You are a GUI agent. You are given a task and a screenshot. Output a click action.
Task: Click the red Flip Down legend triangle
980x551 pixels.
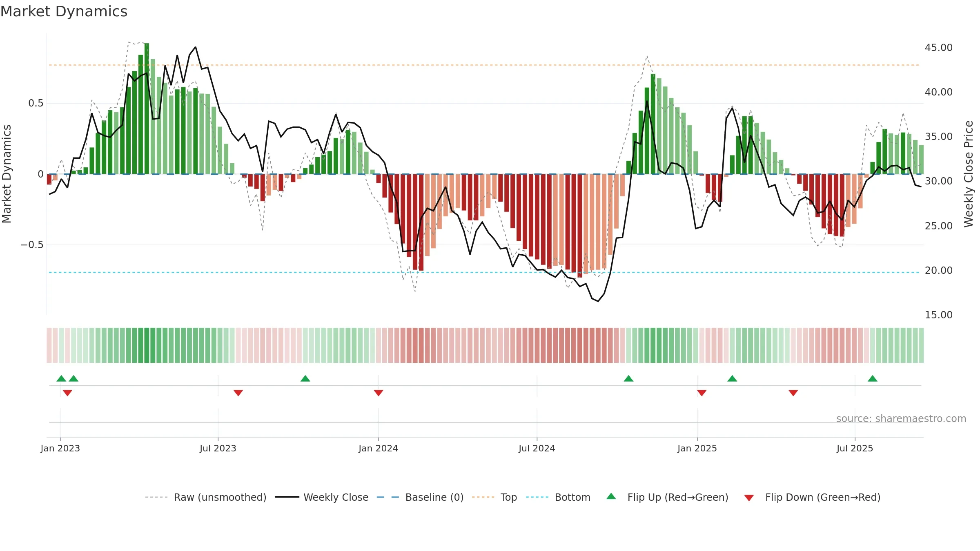point(749,498)
